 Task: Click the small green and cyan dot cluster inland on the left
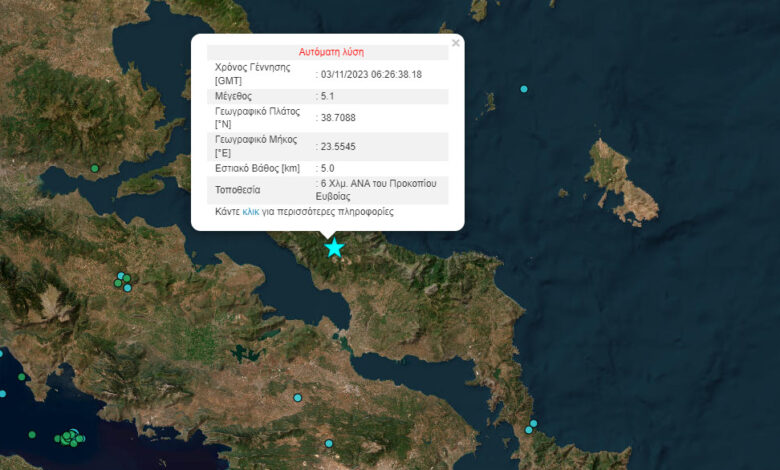(123, 281)
